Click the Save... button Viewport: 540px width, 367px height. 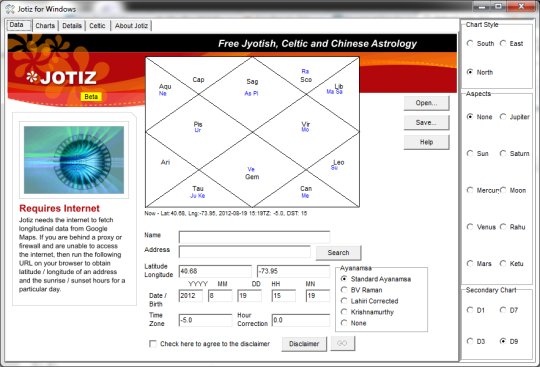[426, 123]
